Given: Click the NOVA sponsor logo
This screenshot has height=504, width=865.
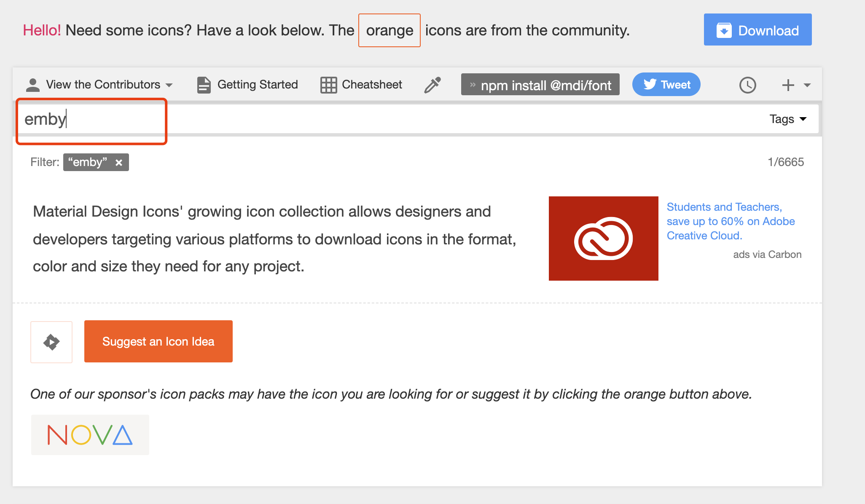Looking at the screenshot, I should pyautogui.click(x=90, y=435).
